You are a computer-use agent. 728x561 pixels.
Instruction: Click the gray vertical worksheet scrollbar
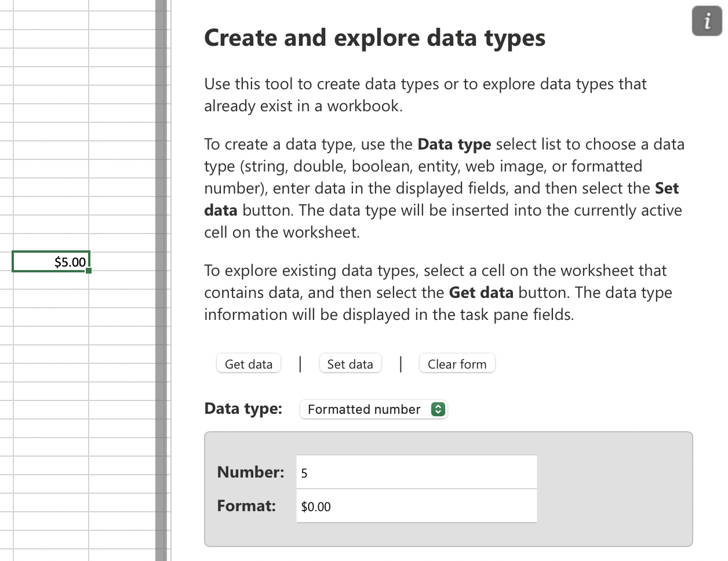click(x=161, y=280)
